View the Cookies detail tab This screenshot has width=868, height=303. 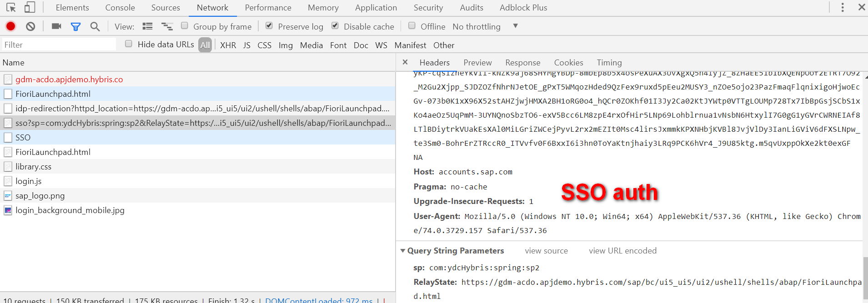[568, 63]
